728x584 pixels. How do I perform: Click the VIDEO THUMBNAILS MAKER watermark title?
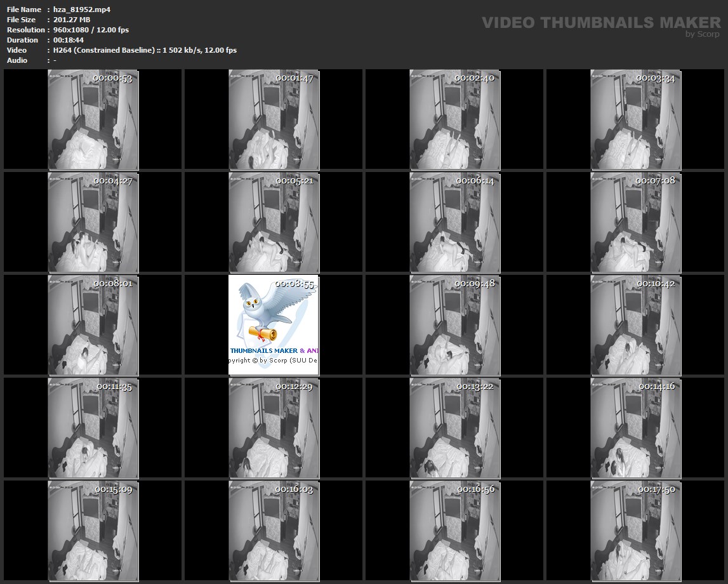click(600, 23)
